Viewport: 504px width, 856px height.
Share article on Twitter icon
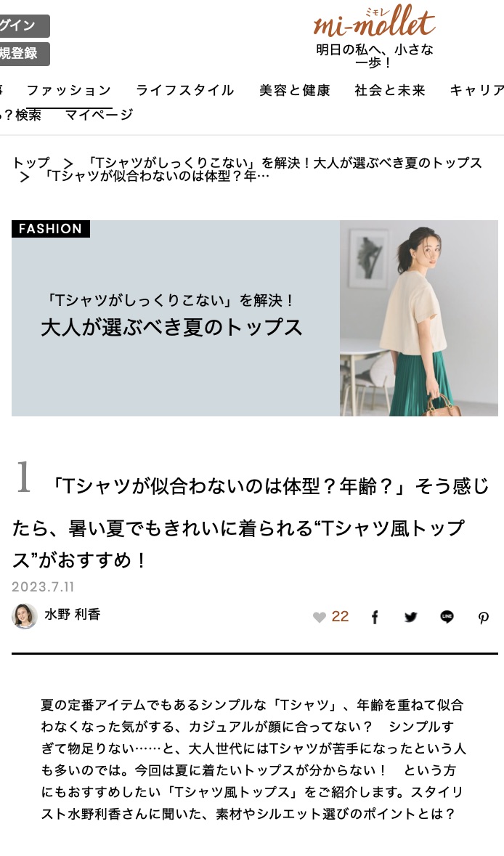[x=411, y=618]
